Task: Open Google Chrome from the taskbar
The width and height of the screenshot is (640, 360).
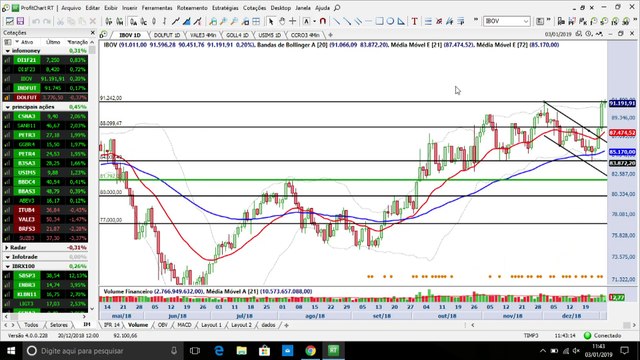Action: 310,351
